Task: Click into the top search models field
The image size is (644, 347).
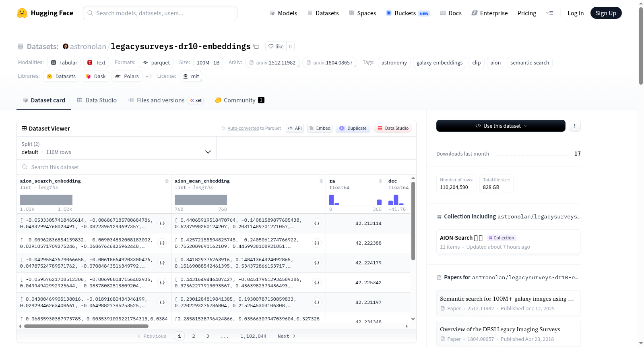Action: 160,13
